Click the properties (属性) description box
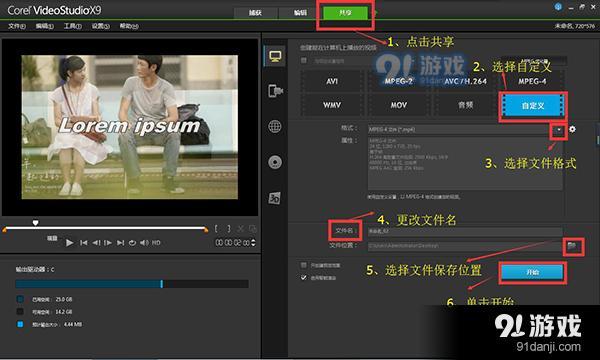 point(465,164)
